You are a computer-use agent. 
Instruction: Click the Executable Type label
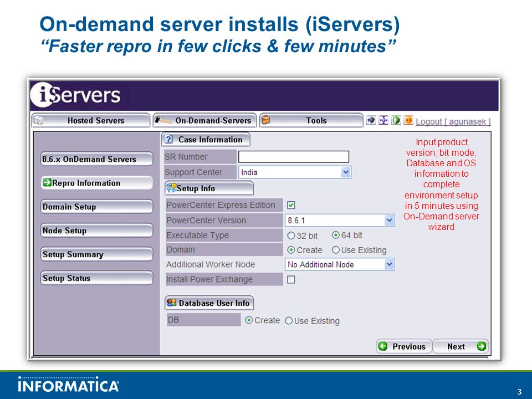click(197, 235)
